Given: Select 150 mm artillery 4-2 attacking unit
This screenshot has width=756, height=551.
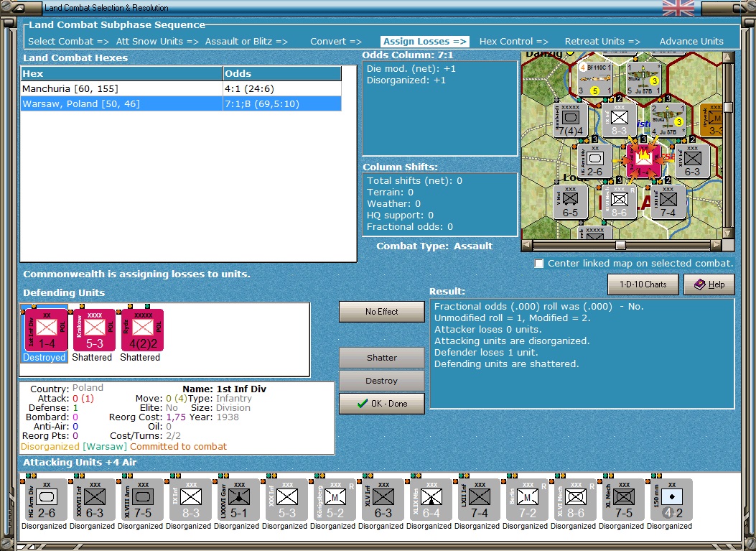Looking at the screenshot, I should 671,499.
